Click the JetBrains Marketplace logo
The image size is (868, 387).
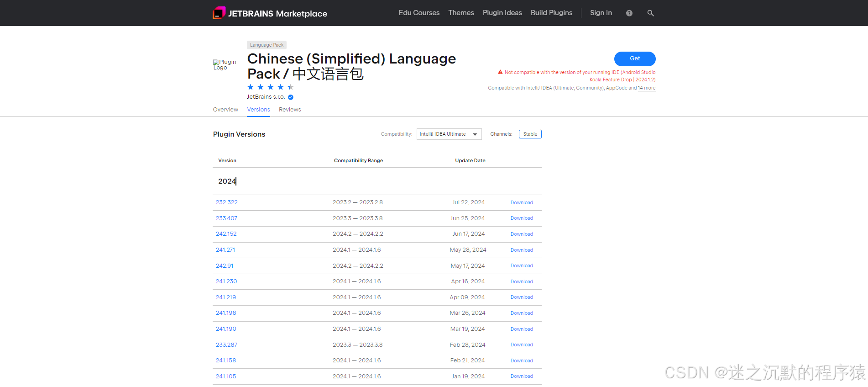coord(270,13)
